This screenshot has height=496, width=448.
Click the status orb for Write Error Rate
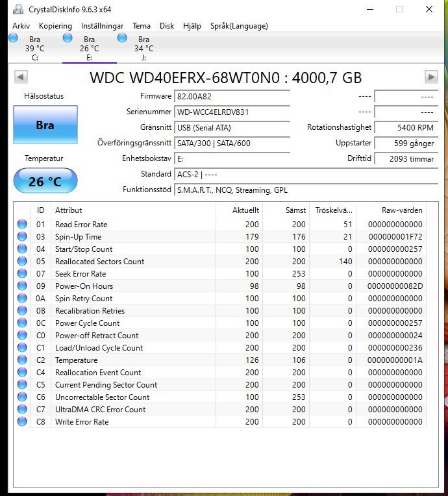(x=23, y=422)
